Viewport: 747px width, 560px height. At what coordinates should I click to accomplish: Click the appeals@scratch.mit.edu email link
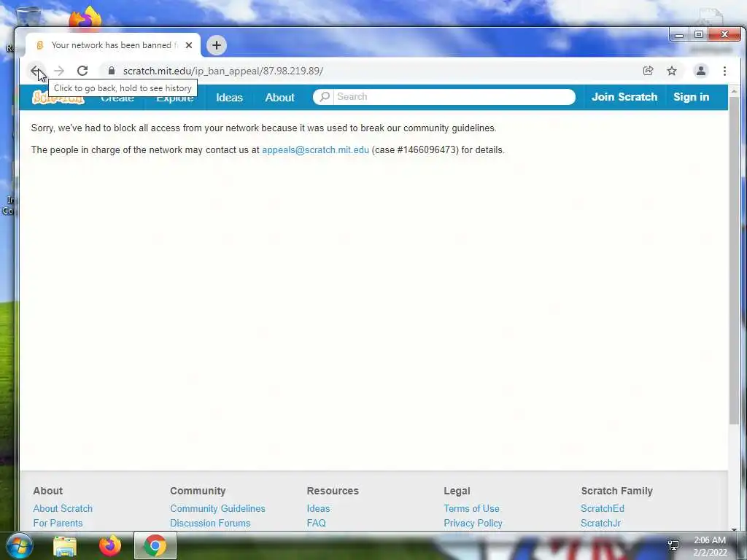click(x=315, y=150)
